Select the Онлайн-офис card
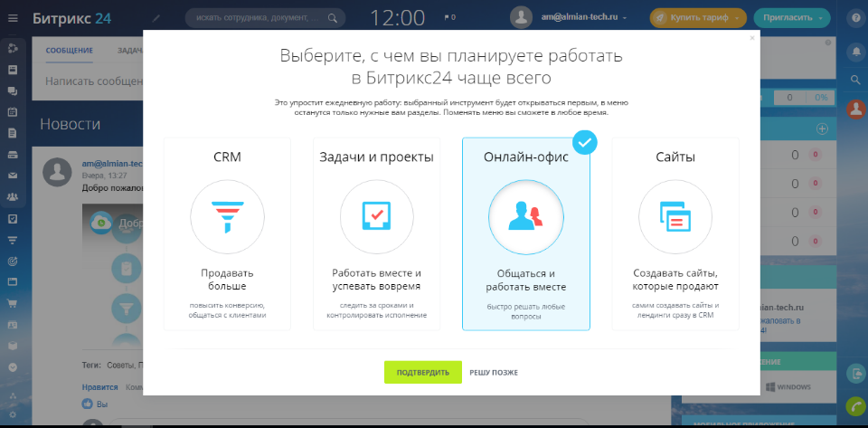This screenshot has width=868, height=428. pyautogui.click(x=526, y=234)
